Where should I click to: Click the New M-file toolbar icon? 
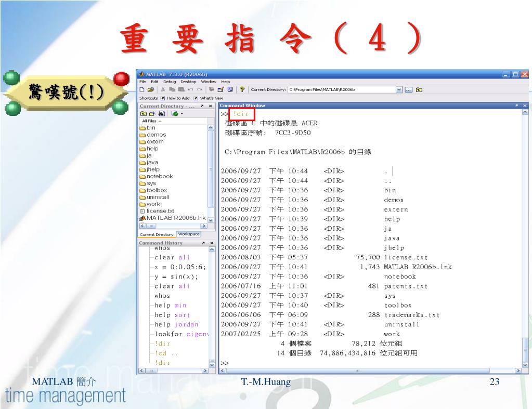(142, 89)
